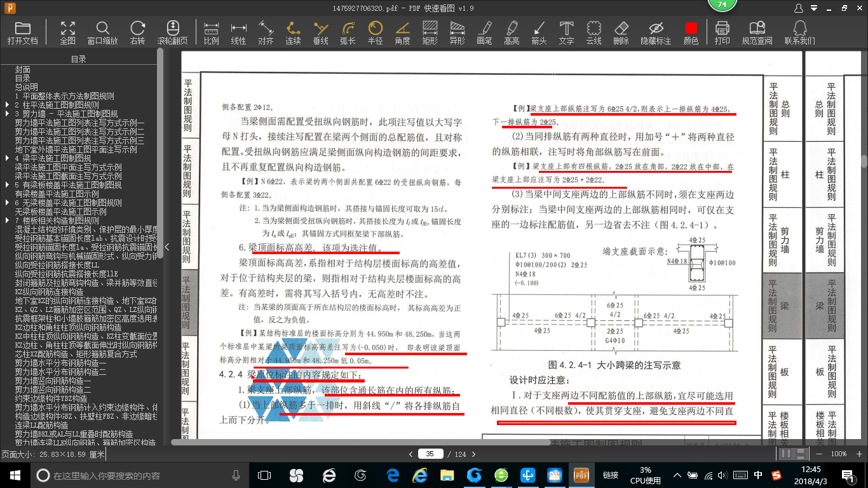Viewport: 868px width, 488px height.
Task: Click the 联系我们 contact us icon
Action: [x=800, y=32]
